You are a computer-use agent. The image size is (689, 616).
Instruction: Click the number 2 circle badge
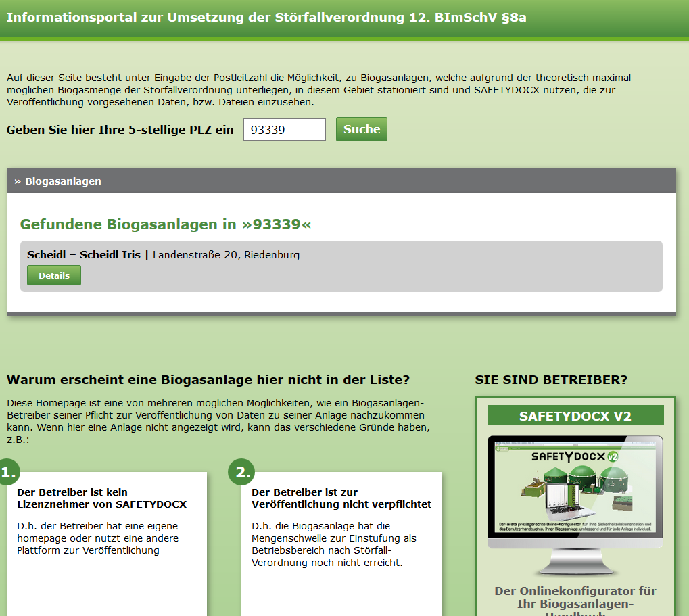[241, 472]
